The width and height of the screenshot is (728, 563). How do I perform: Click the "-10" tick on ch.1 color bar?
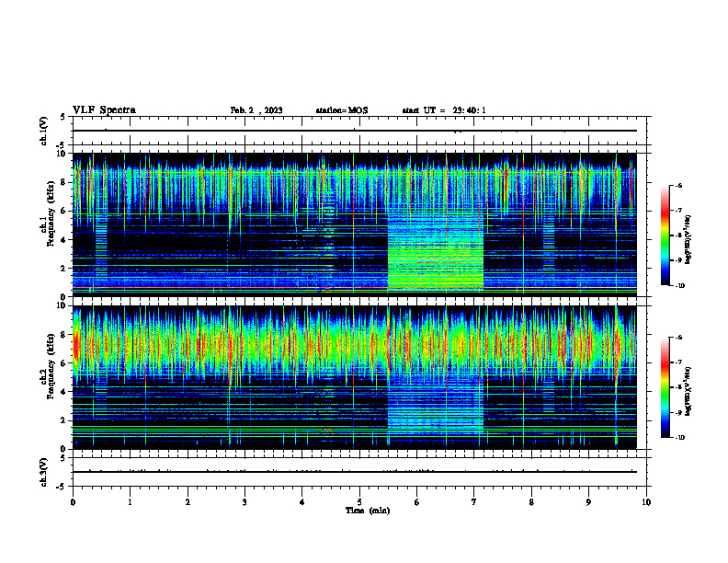pos(679,286)
